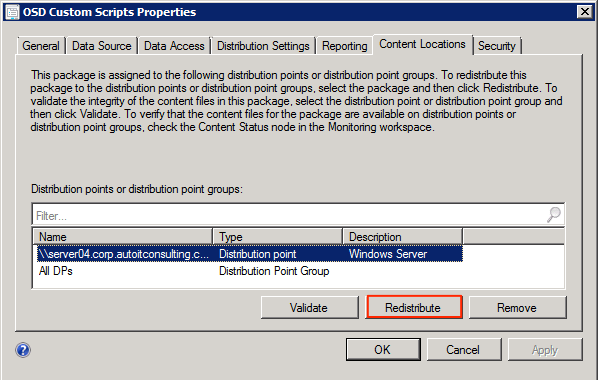This screenshot has width=598, height=380.
Task: Close the OSD Custom Scripts Properties dialog
Action: tap(585, 12)
